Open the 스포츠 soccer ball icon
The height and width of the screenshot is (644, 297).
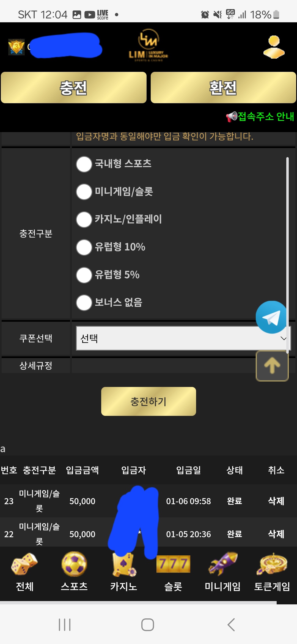[74, 565]
